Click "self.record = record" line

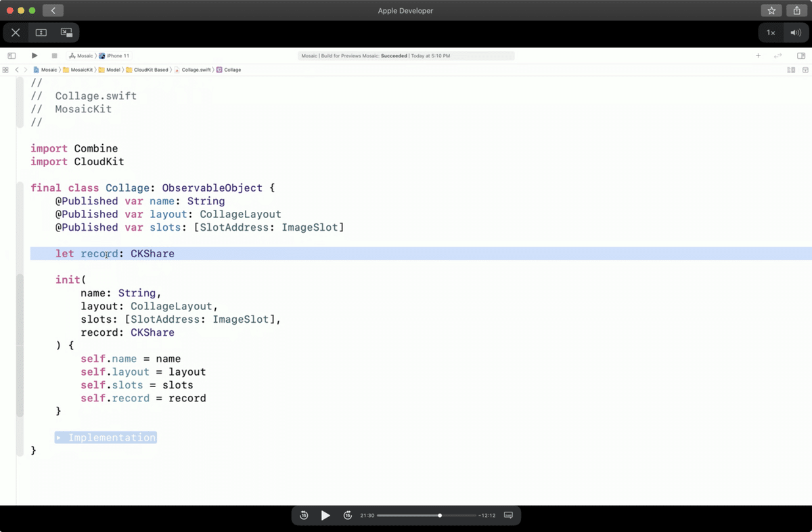pyautogui.click(x=143, y=399)
